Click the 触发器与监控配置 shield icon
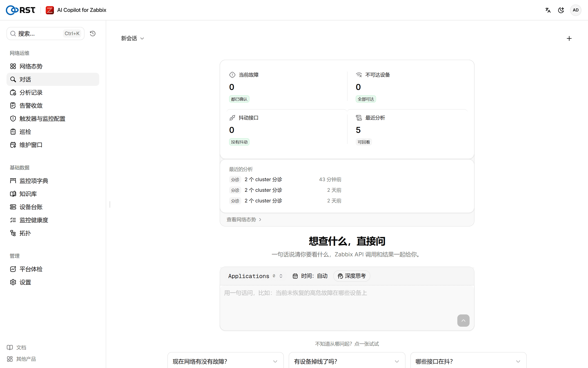 tap(13, 119)
